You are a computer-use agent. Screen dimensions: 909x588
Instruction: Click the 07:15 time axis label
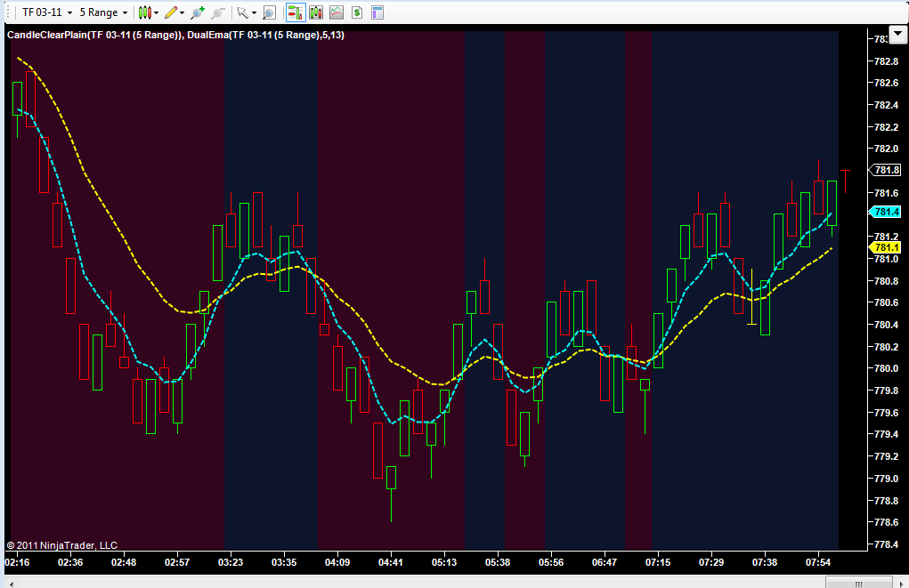657,562
